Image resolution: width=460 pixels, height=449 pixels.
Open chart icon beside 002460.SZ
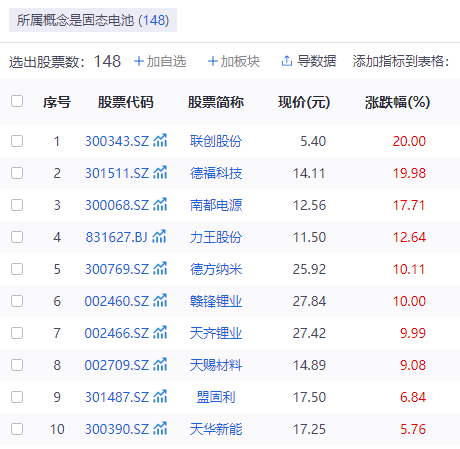coord(160,300)
